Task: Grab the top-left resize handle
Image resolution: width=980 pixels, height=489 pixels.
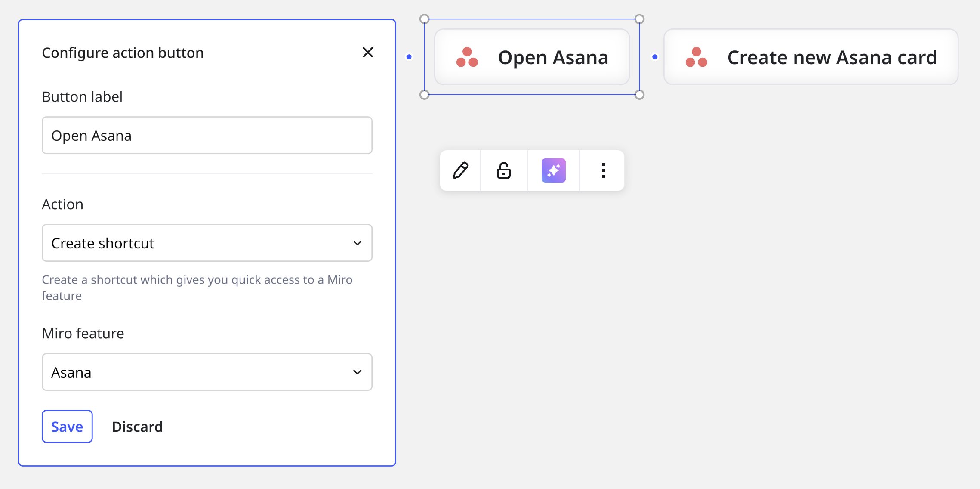Action: pyautogui.click(x=425, y=19)
